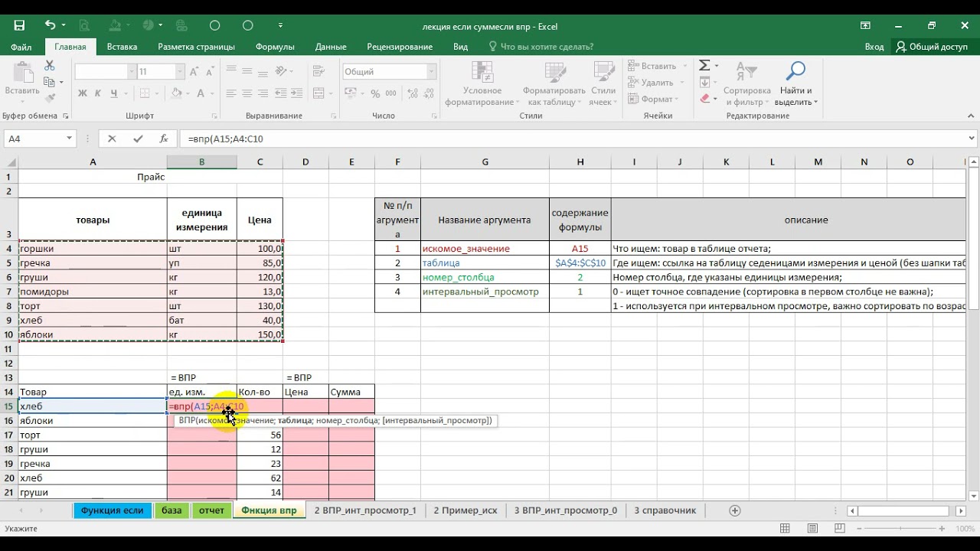
Task: Click the cell borders icon
Action: click(144, 93)
